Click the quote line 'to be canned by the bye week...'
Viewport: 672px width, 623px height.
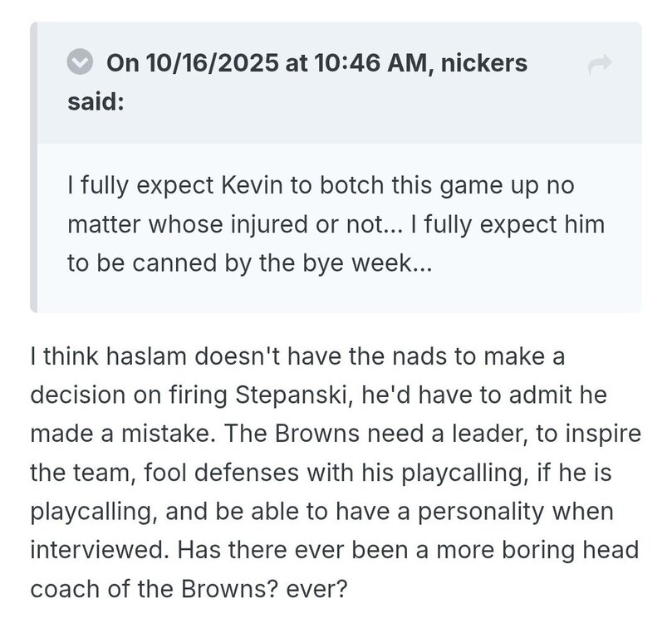pyautogui.click(x=250, y=262)
